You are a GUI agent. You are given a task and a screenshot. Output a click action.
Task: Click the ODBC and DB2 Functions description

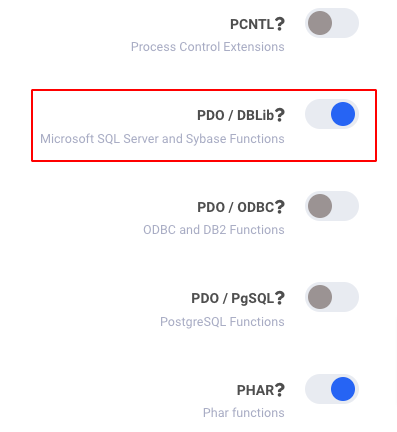tap(214, 230)
